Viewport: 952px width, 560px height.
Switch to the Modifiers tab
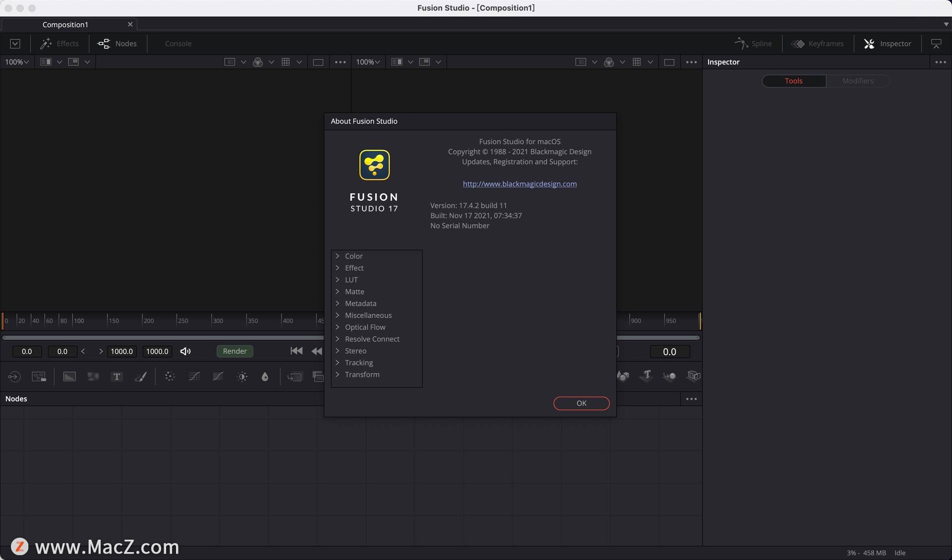pos(858,81)
